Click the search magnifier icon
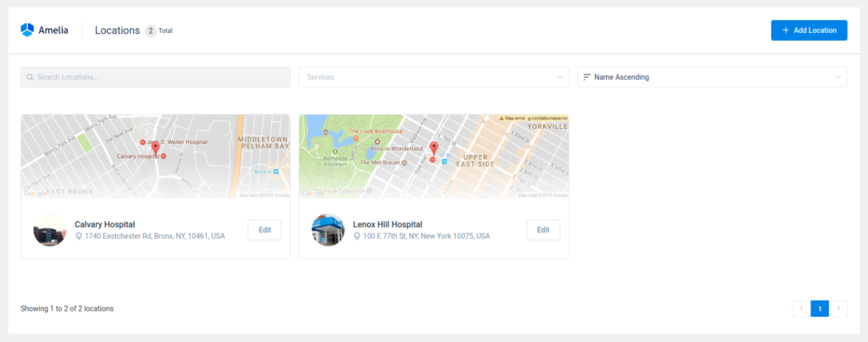Image resolution: width=868 pixels, height=342 pixels. point(30,77)
